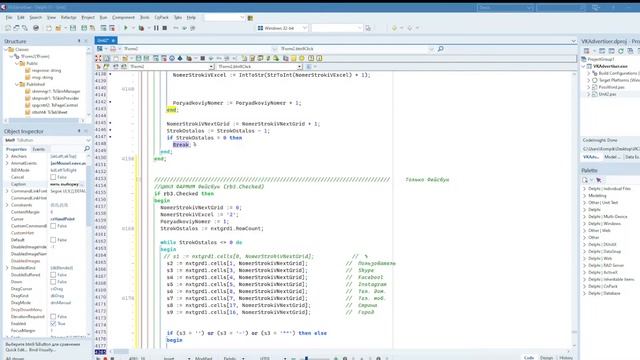Toggle the CustomCommandLink property checkbox

[x=53, y=226]
